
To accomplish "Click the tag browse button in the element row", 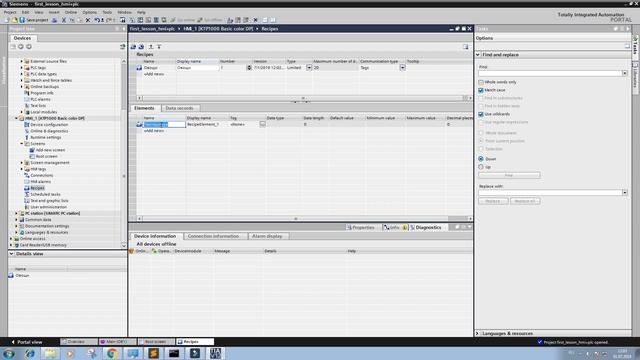I will click(x=262, y=124).
